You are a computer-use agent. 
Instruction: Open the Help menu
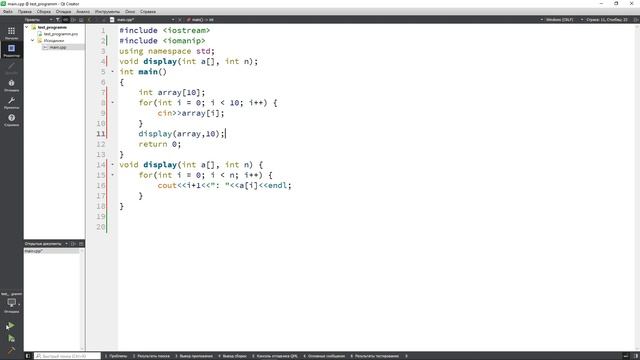pyautogui.click(x=148, y=11)
